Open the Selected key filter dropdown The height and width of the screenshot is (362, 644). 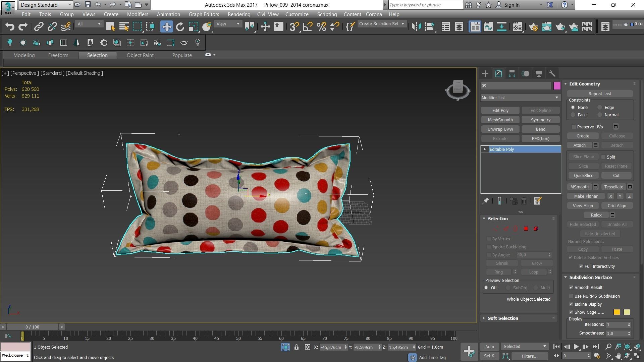coord(524,347)
